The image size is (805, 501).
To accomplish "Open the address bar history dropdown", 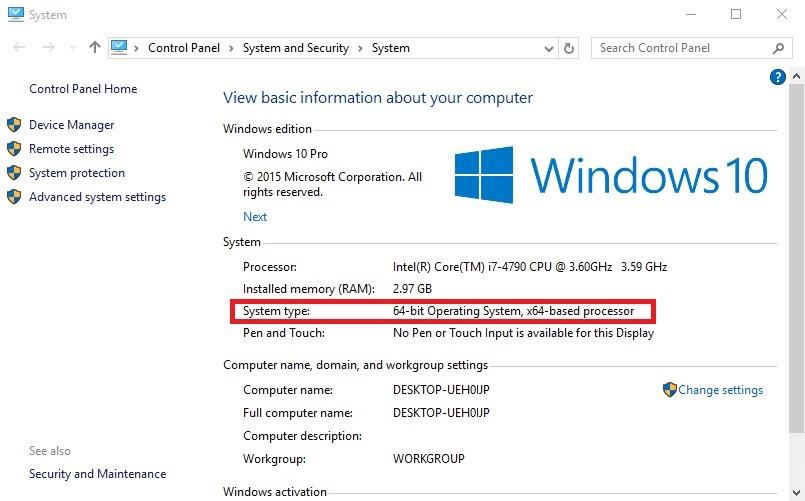I will point(548,49).
